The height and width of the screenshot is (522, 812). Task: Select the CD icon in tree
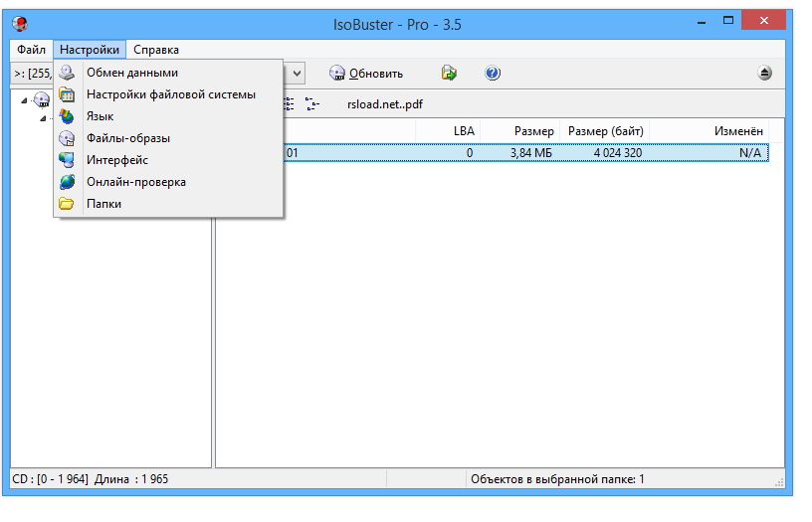(42, 99)
